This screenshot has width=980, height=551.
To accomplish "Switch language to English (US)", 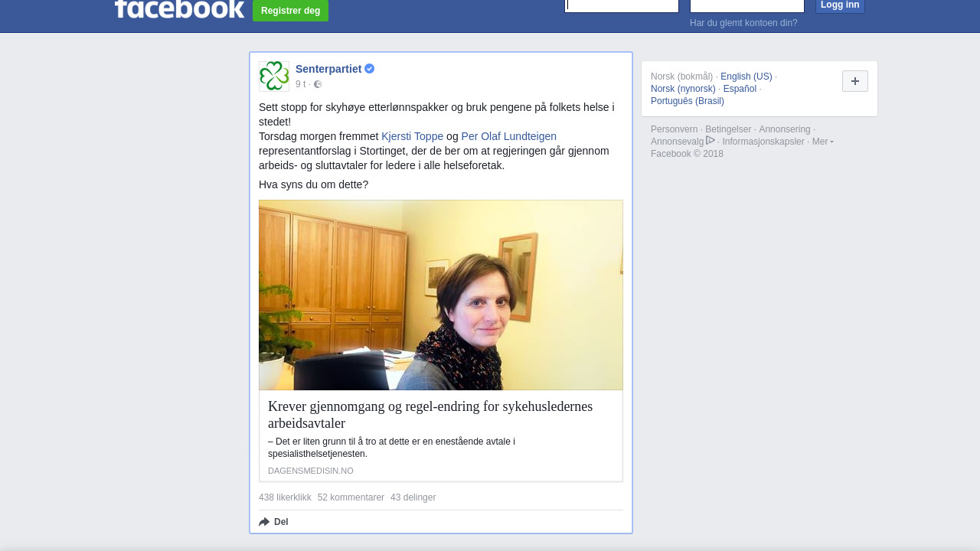I will click(x=746, y=77).
